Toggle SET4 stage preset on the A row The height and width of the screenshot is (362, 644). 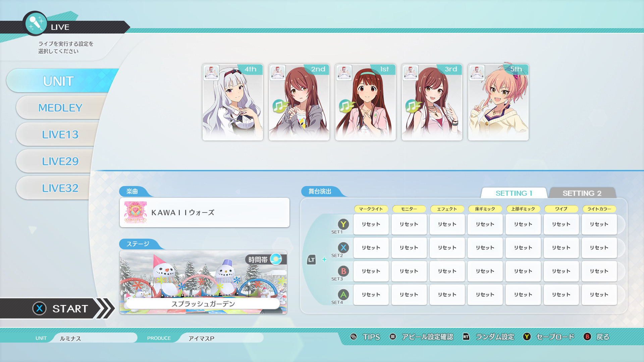[343, 295]
